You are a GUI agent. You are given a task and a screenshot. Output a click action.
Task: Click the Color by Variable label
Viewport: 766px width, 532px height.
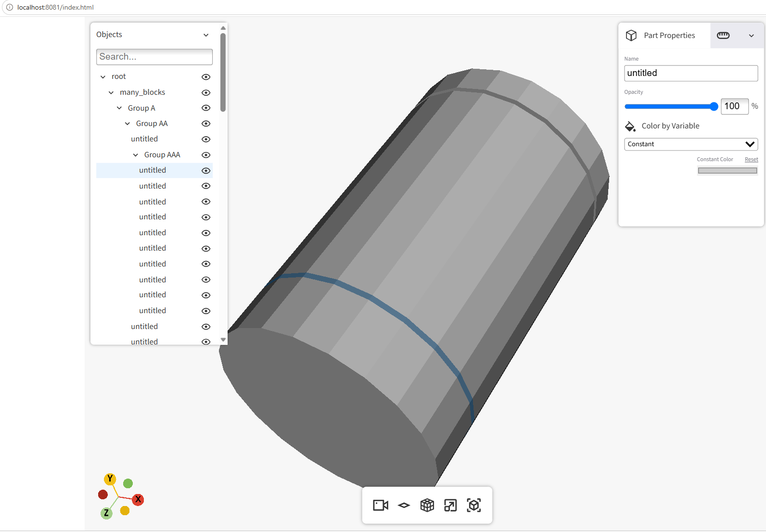click(670, 126)
